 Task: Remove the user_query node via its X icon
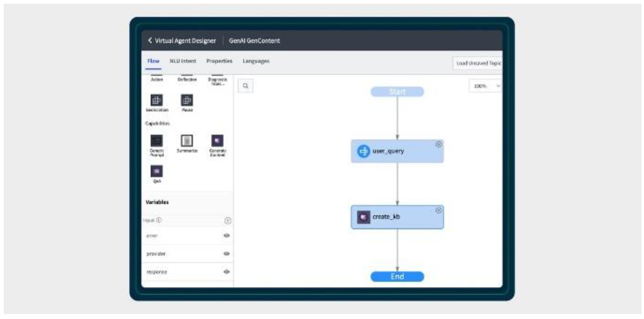439,144
